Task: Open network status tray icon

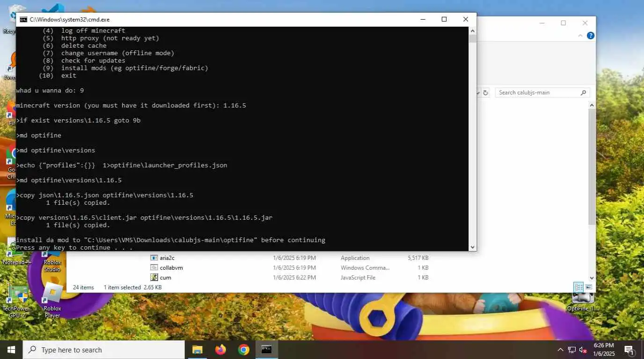Action: (571, 350)
